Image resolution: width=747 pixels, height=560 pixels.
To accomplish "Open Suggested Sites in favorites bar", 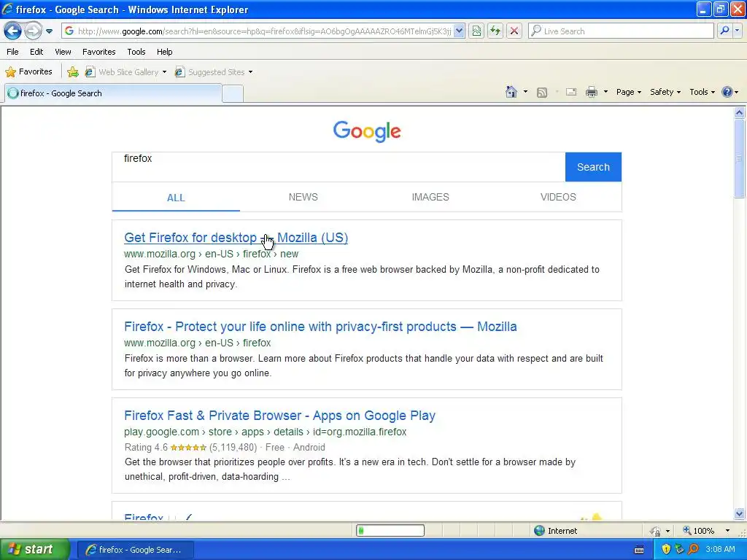I will [210, 72].
